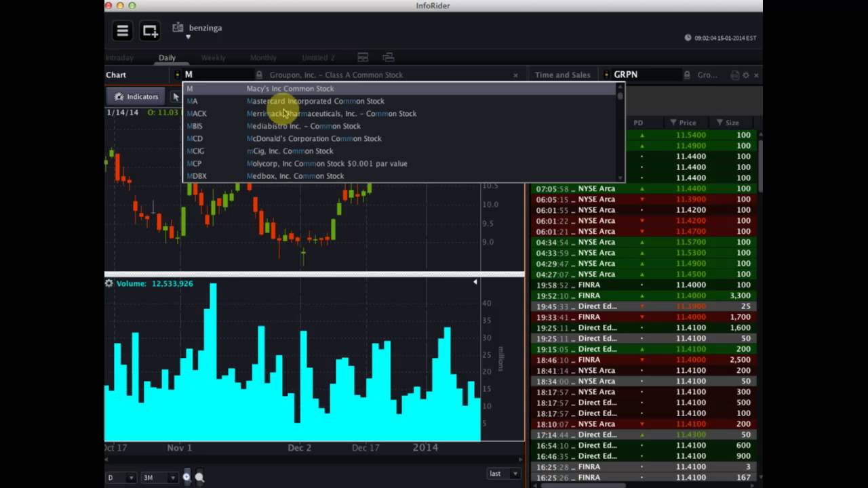Screen dimensions: 868x488
Task: Click the 18:10:07 NYSE Arca 200 row
Action: point(643,424)
